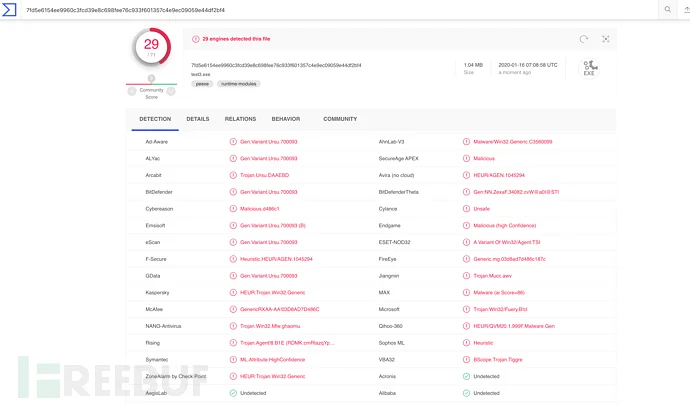Click the 2020-01-16 analysis date

pos(528,65)
